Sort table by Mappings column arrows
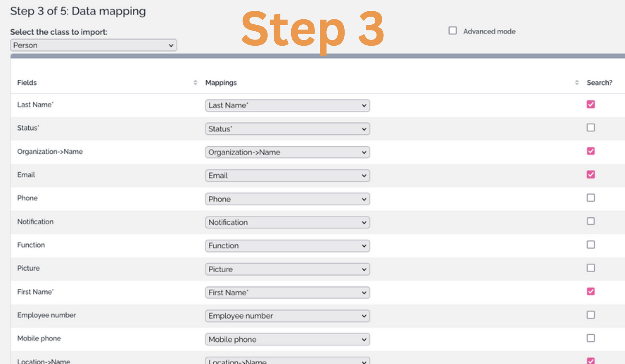Screen dimensions: 625x364 (x=577, y=82)
